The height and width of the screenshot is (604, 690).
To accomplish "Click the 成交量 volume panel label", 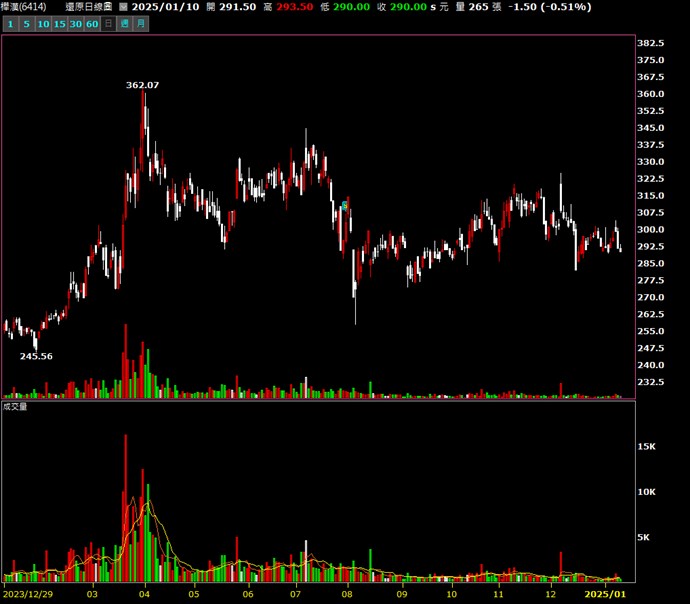I will click(x=15, y=407).
